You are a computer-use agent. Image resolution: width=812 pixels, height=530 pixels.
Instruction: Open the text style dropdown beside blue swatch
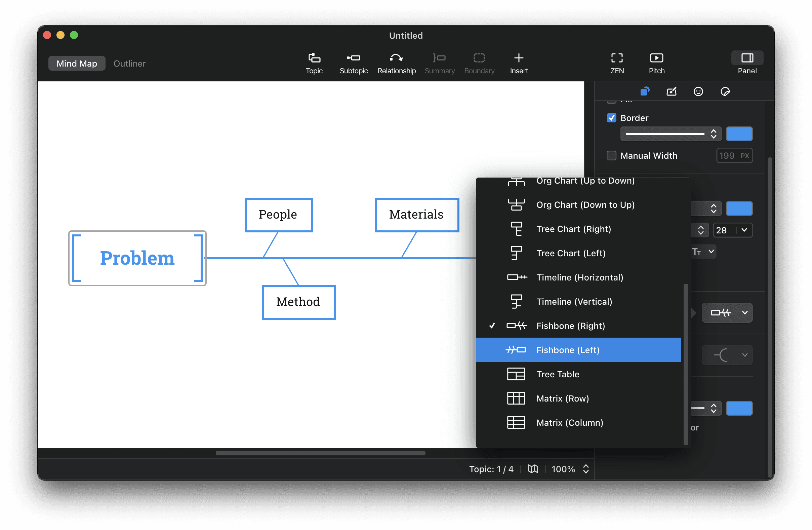point(706,209)
